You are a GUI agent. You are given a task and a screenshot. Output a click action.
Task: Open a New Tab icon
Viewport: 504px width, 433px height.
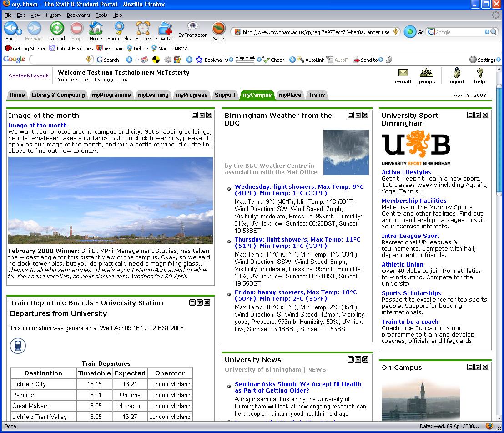tap(165, 28)
